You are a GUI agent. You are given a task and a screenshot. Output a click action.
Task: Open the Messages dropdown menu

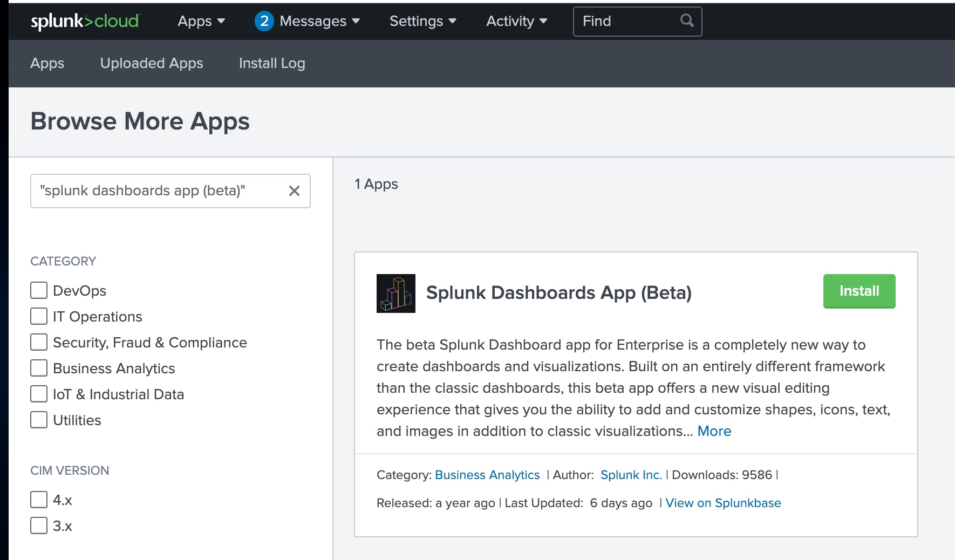click(319, 21)
